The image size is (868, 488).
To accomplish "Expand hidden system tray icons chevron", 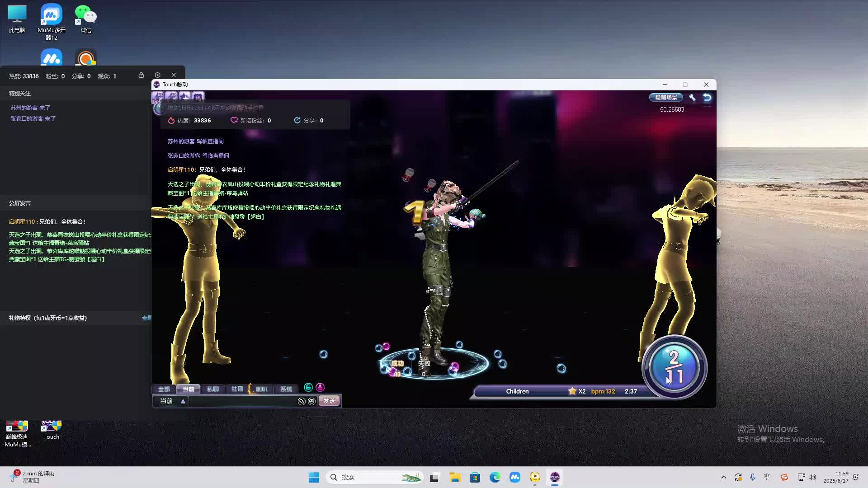I will pos(723,477).
